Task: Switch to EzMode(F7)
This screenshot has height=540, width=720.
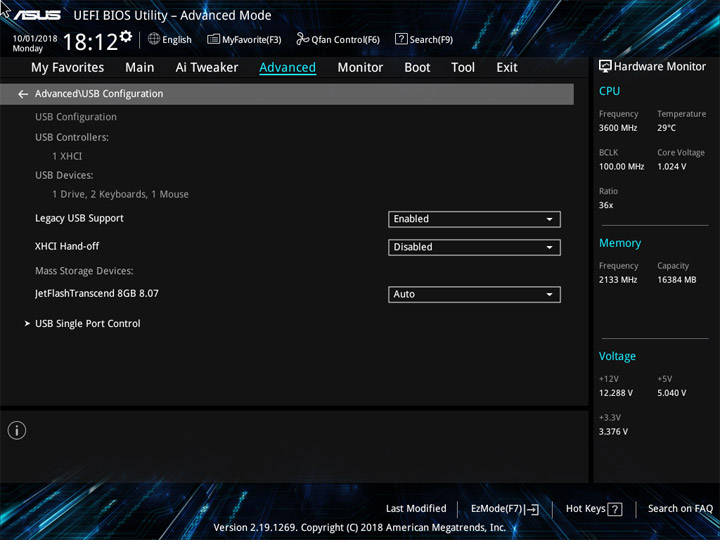Action: 505,509
